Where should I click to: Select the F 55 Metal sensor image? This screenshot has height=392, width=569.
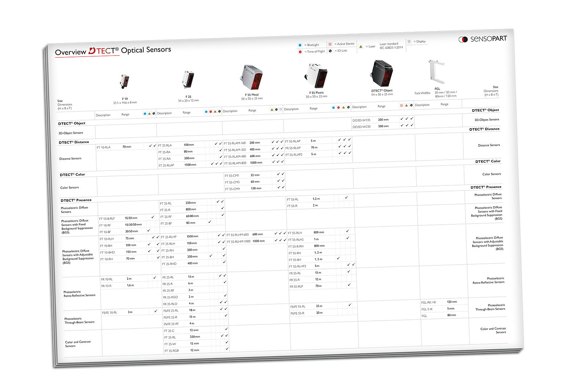tap(251, 77)
